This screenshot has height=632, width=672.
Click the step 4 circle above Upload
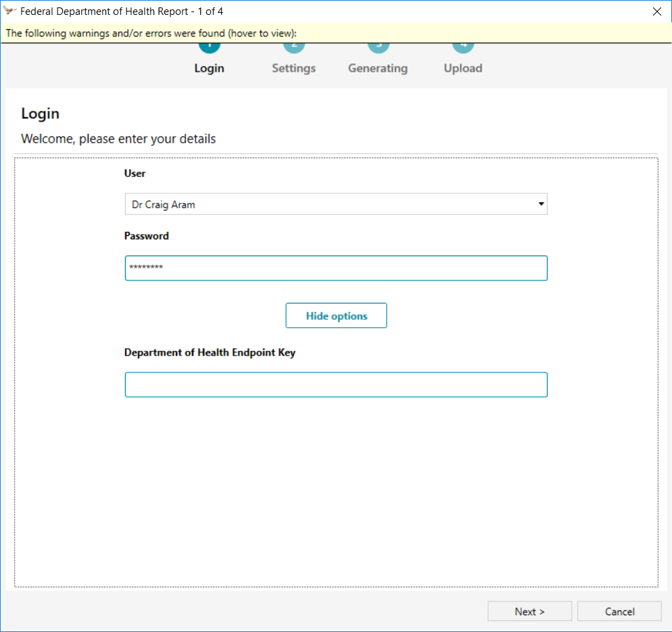[463, 47]
